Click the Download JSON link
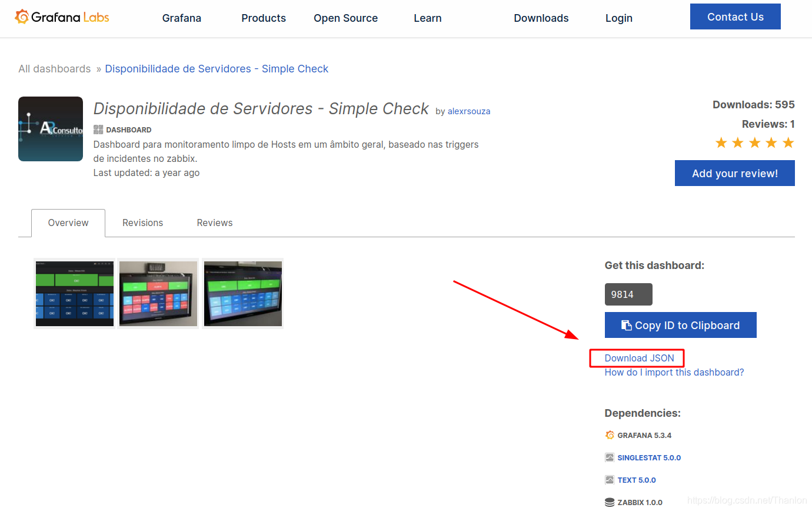This screenshot has width=812, height=511. 640,358
